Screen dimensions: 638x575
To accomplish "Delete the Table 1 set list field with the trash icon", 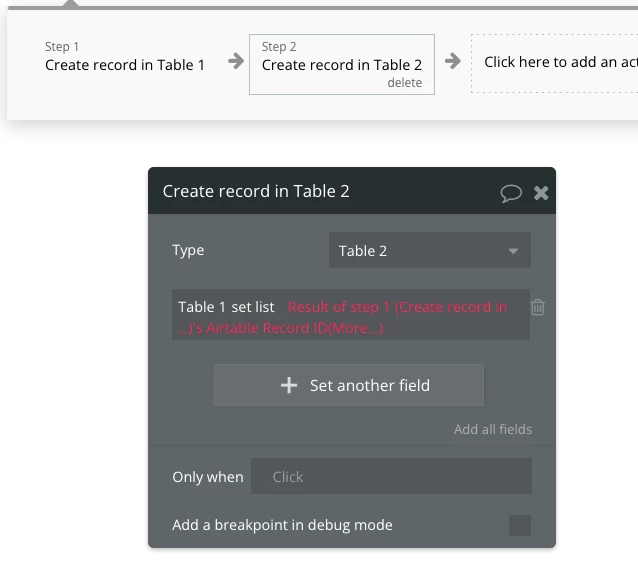I will click(x=537, y=307).
